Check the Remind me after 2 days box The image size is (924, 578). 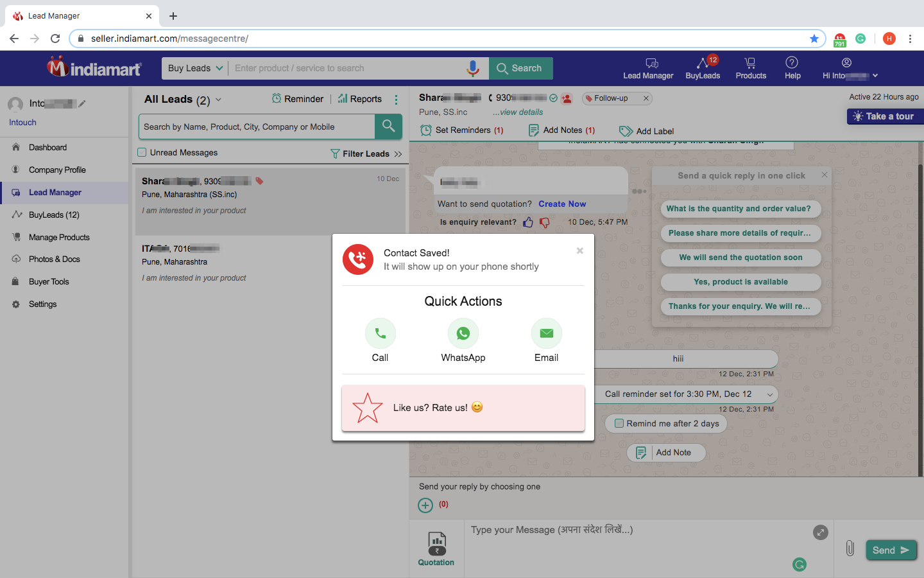point(619,423)
